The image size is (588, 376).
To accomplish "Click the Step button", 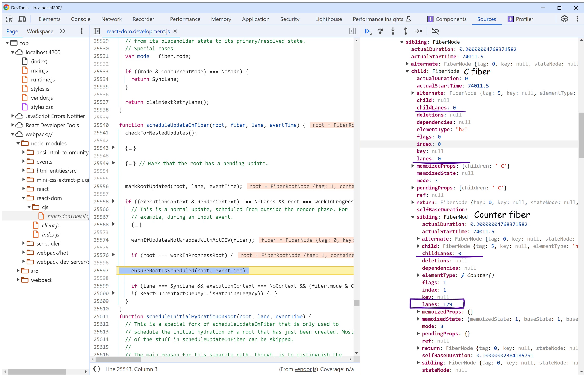I will pos(418,31).
